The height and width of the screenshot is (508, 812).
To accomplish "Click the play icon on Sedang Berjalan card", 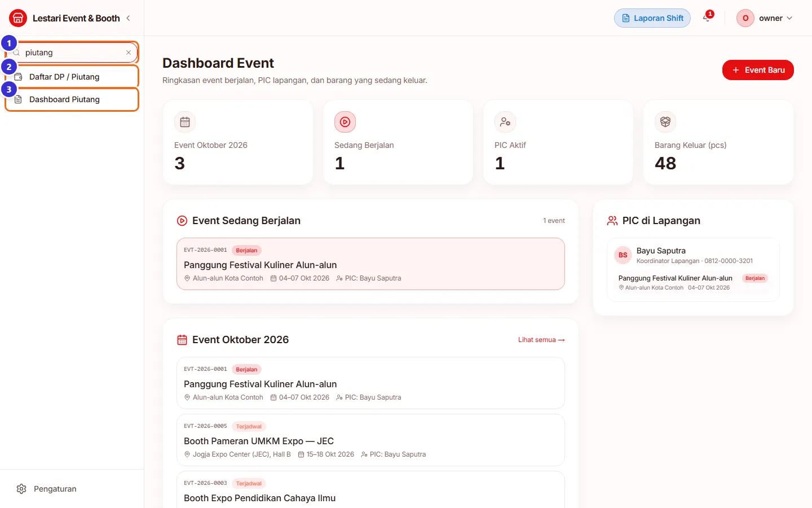I will click(x=345, y=122).
